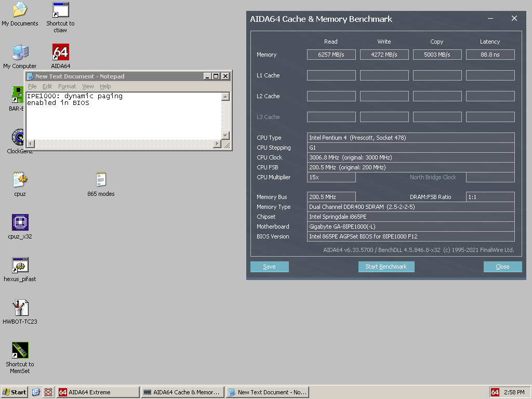The width and height of the screenshot is (532, 399).
Task: Click the DRAM:FSB Ratio value 1:1
Action: pyautogui.click(x=490, y=197)
